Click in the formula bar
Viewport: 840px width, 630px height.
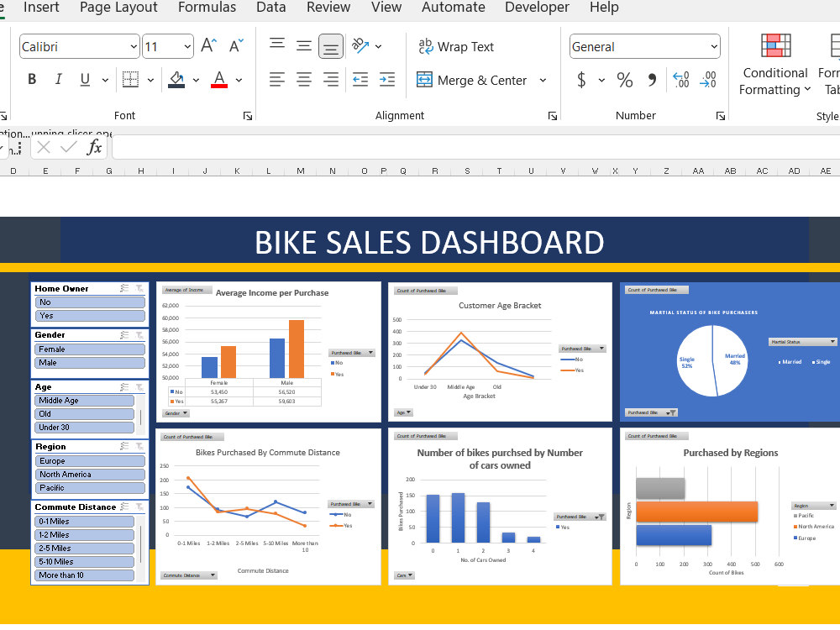click(475, 147)
